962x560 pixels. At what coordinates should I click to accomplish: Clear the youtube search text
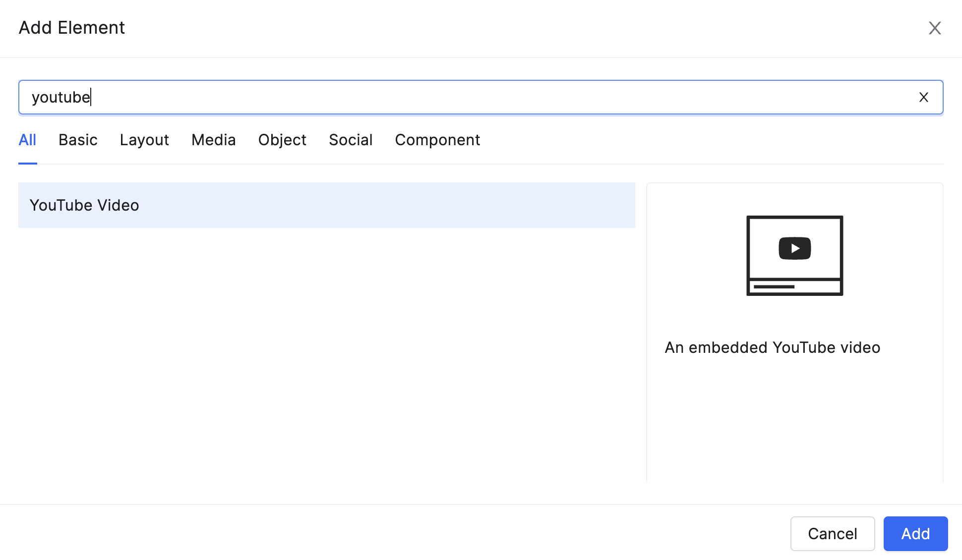pos(923,97)
